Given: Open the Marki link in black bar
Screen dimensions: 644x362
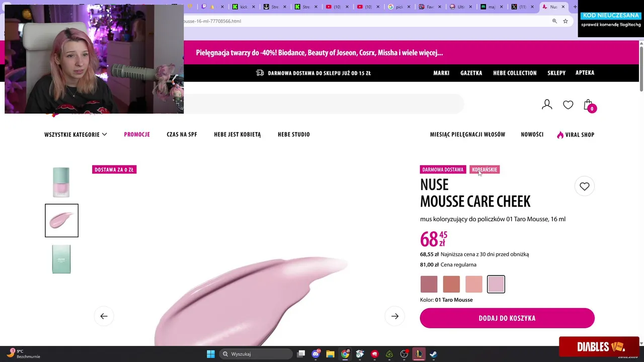Looking at the screenshot, I should pos(441,73).
